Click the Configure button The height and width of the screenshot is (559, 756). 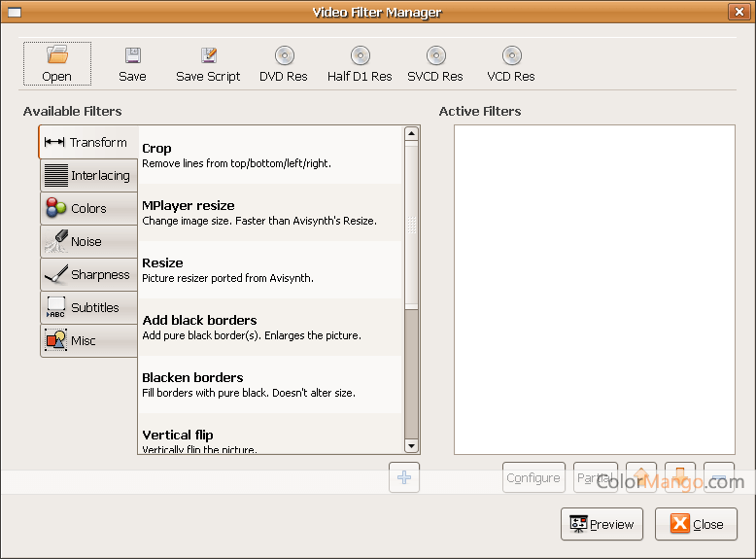tap(533, 477)
